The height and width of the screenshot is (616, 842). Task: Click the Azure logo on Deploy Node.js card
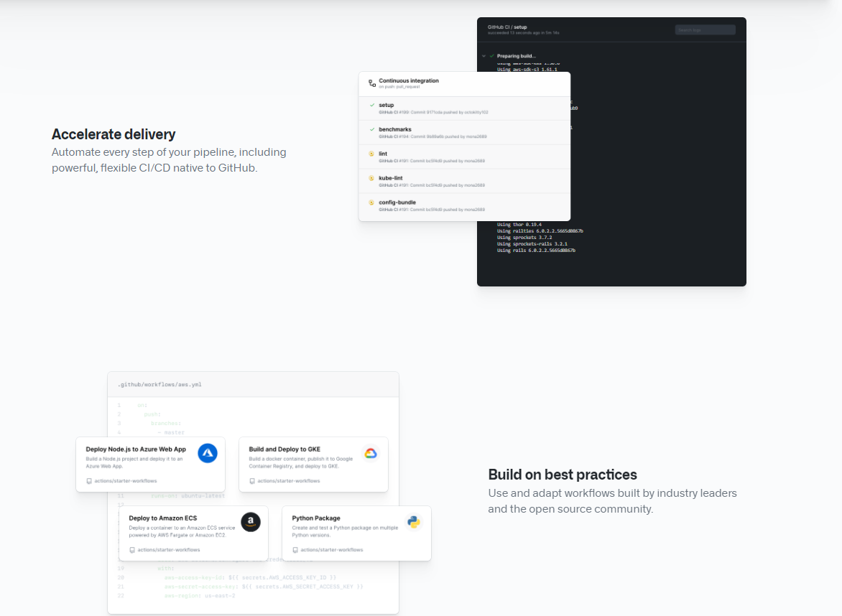(x=208, y=454)
